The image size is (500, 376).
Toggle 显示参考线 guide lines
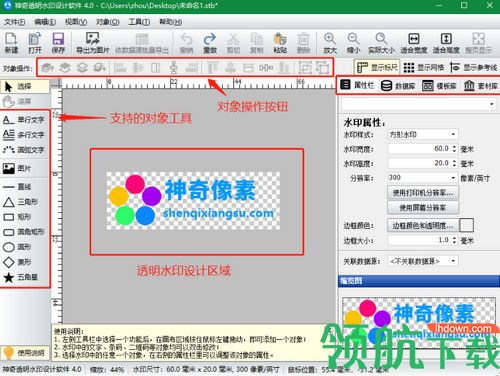473,67
